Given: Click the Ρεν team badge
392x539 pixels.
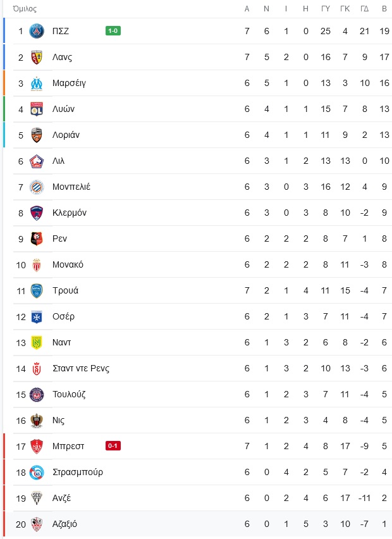Looking at the screenshot, I should coord(37,239).
